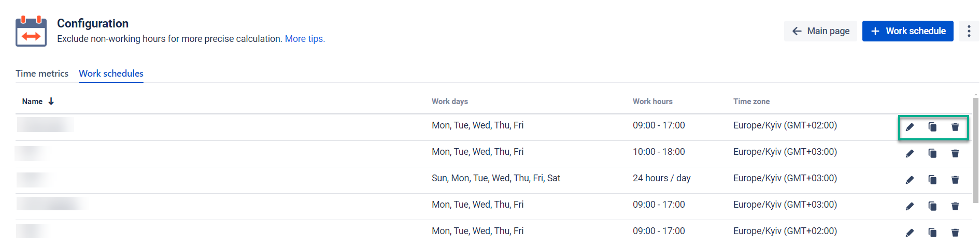980x246 pixels.
Task: Edit the first 09:00 - 17:00 schedule
Action: (x=910, y=127)
